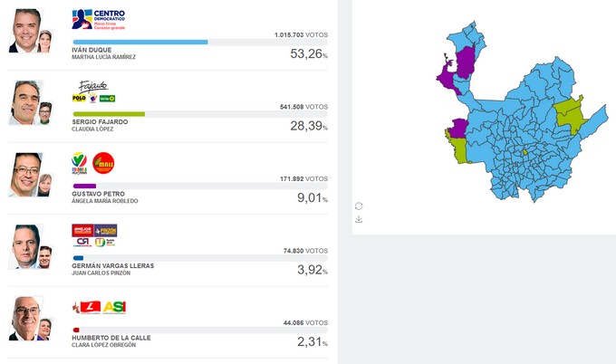Open Gustavo Petro candidate photo
This screenshot has width=616, height=364.
[24, 173]
